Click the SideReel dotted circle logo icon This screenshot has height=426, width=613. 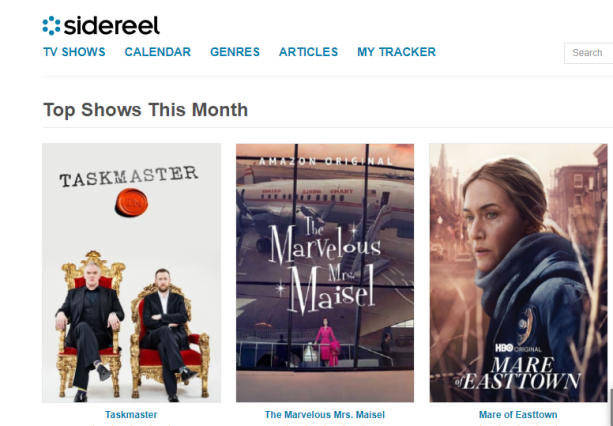[51, 26]
